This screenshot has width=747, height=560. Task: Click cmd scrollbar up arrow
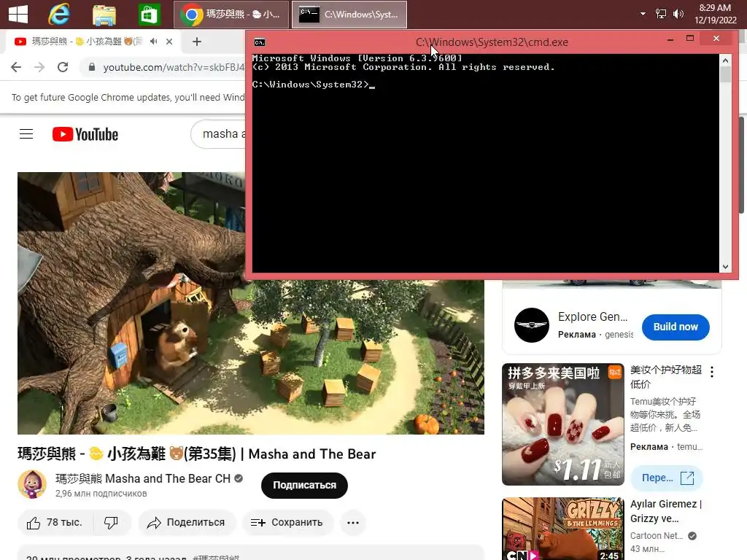click(725, 61)
